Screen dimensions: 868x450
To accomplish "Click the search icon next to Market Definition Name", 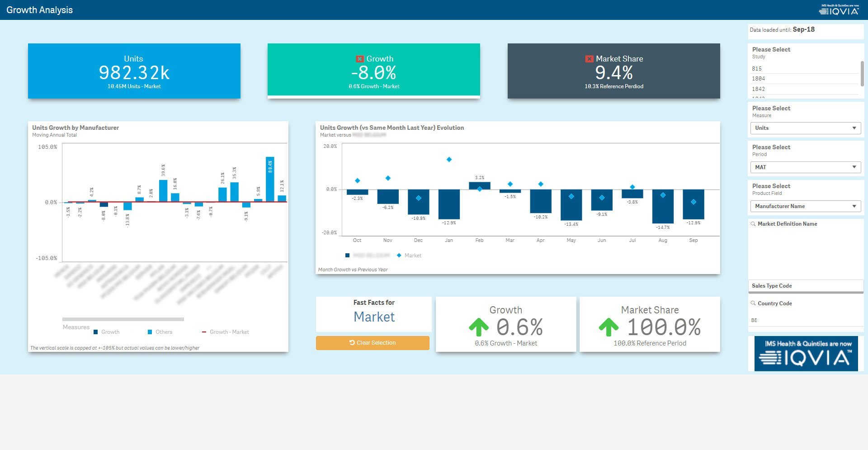I will click(x=753, y=224).
